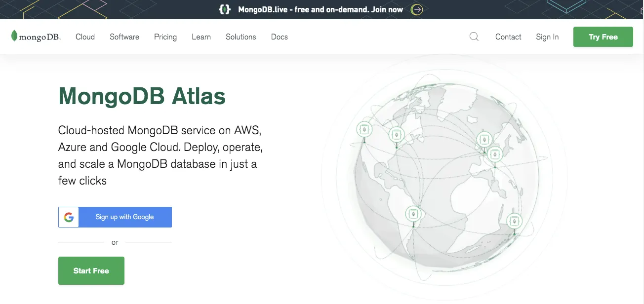Go to the Pricing page
644x304 pixels.
[x=165, y=37]
